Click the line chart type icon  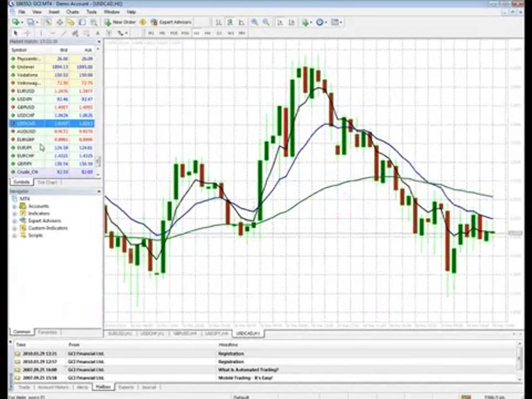[242, 22]
